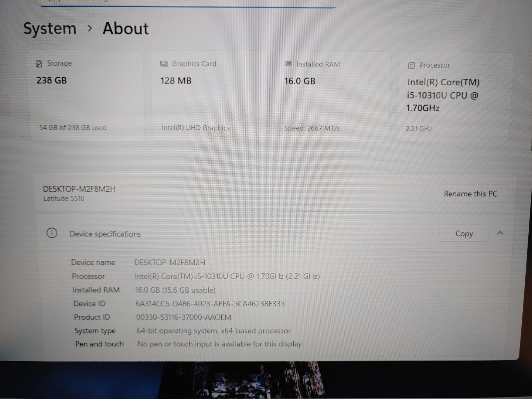
Task: Select the About breadcrumb label
Action: coord(125,28)
